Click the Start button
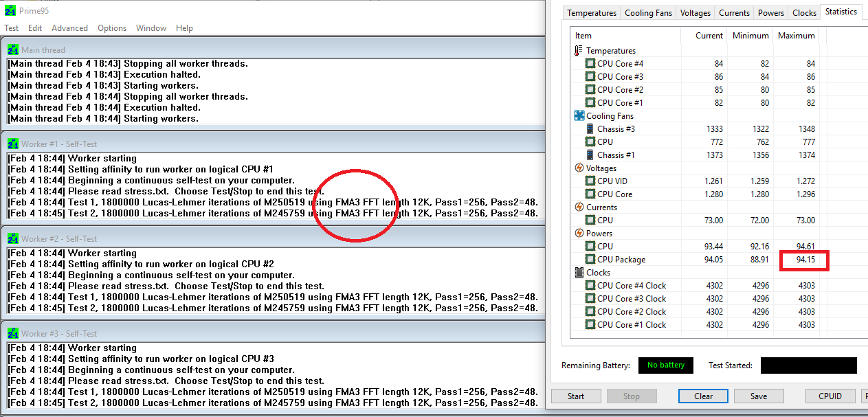 pyautogui.click(x=576, y=396)
